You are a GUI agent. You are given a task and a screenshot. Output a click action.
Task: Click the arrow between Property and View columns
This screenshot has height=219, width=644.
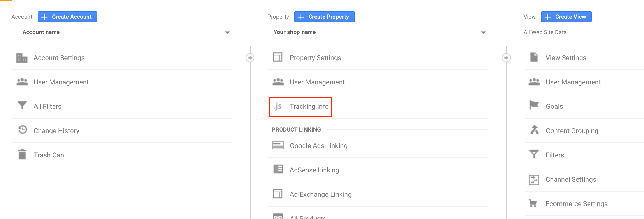[x=506, y=58]
